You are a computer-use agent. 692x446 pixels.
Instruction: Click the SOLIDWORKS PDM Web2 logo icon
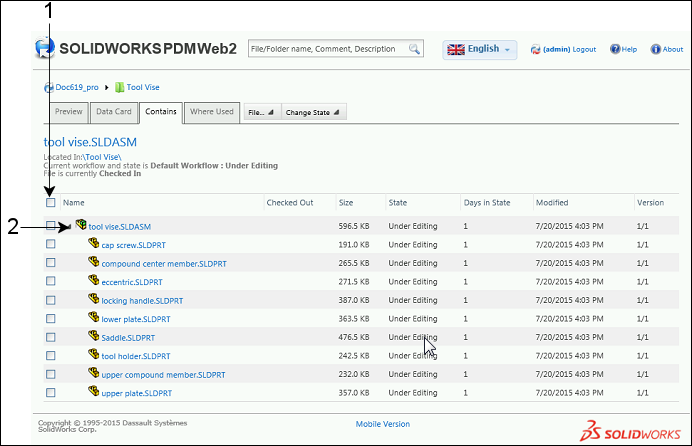click(45, 48)
